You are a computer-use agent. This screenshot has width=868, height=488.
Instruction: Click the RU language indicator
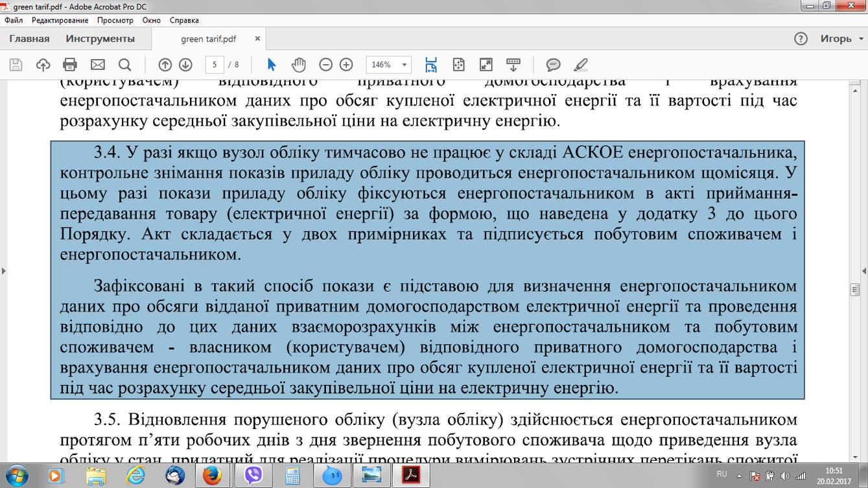tap(722, 474)
